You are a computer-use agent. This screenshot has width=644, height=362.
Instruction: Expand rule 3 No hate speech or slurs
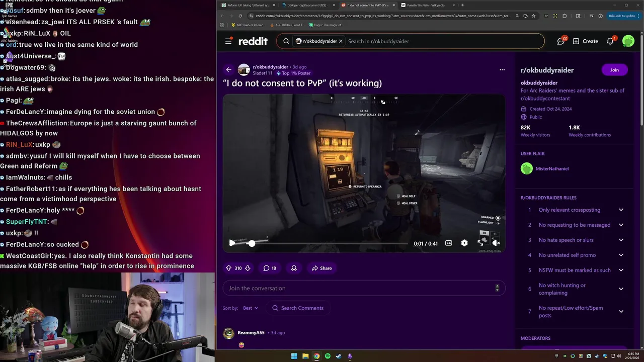(x=621, y=240)
